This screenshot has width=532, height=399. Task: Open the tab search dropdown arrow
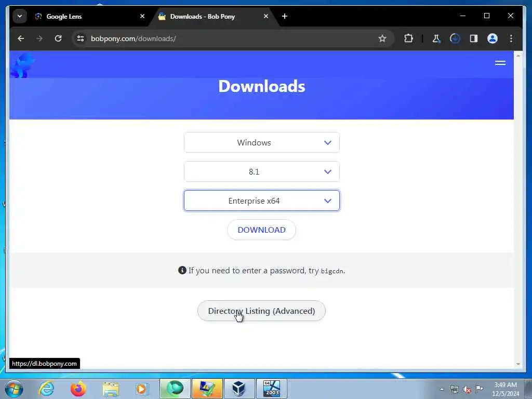[20, 16]
